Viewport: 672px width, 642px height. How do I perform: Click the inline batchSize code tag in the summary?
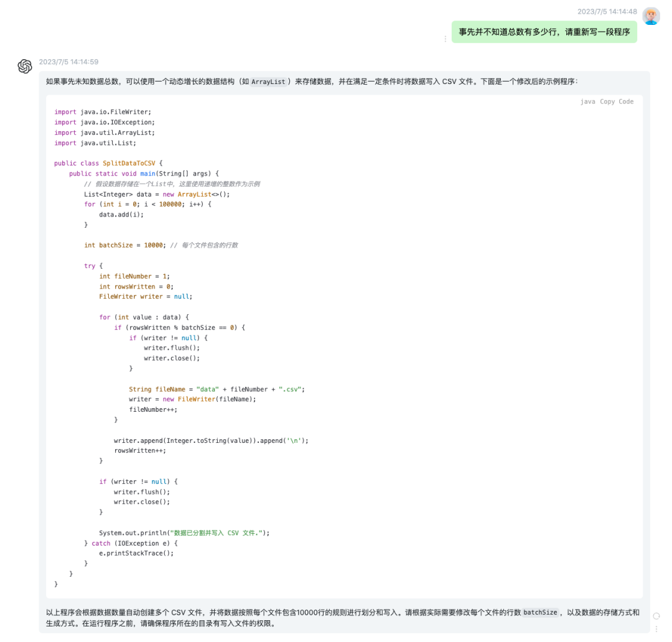(541, 612)
